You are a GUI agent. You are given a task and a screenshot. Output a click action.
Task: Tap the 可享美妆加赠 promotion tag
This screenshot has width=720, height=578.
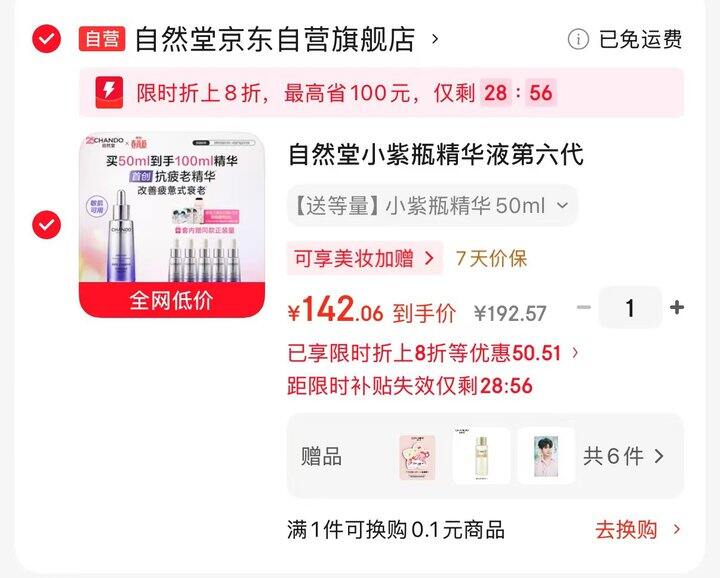tap(365, 258)
